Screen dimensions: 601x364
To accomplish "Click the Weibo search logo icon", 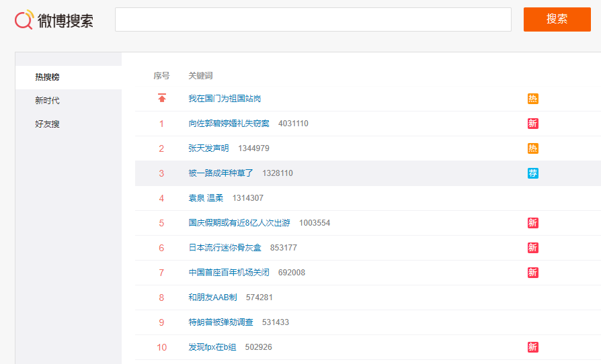I will [x=24, y=19].
